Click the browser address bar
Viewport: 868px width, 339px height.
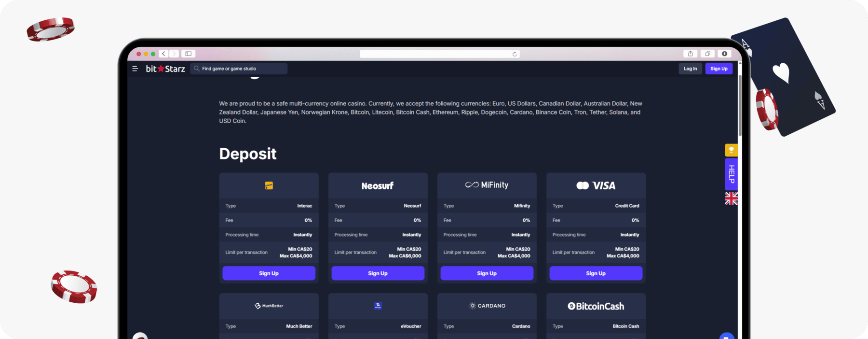(x=439, y=54)
